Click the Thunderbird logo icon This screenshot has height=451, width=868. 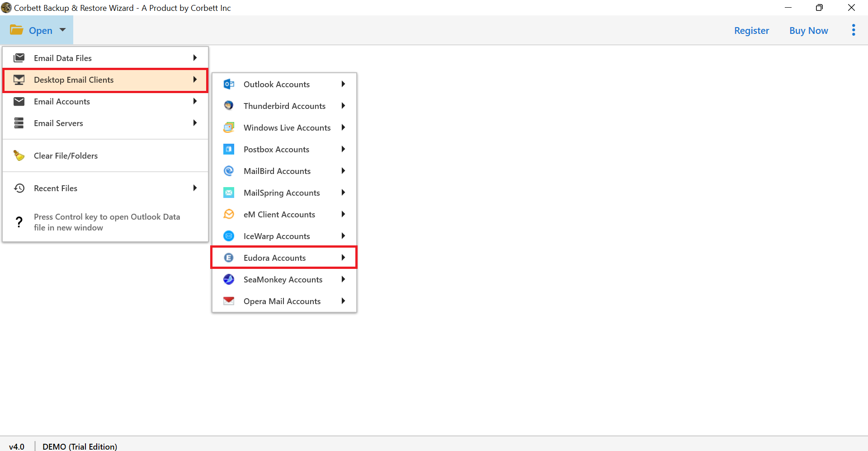229,106
